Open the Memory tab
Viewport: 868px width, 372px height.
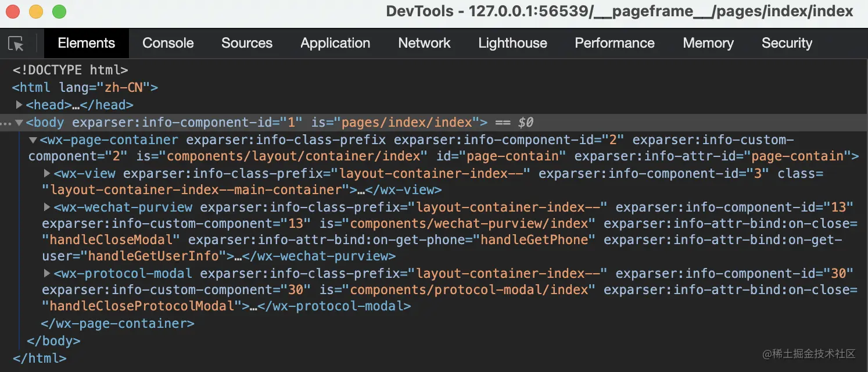708,43
